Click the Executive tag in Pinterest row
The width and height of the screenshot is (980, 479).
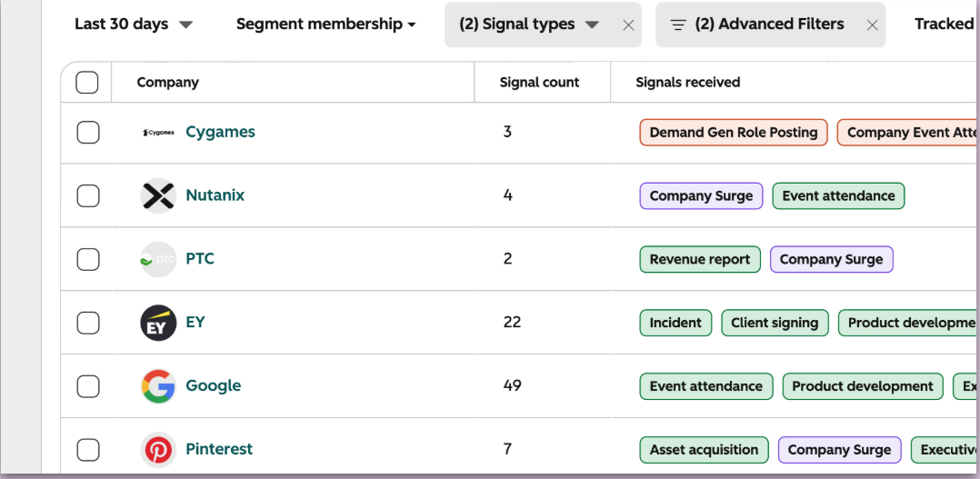pos(945,450)
